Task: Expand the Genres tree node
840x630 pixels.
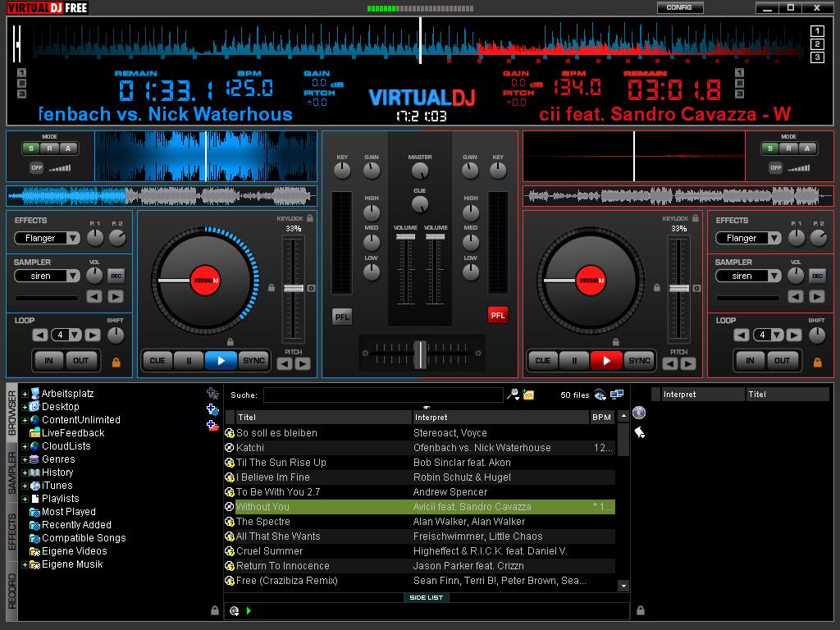Action: [x=25, y=459]
